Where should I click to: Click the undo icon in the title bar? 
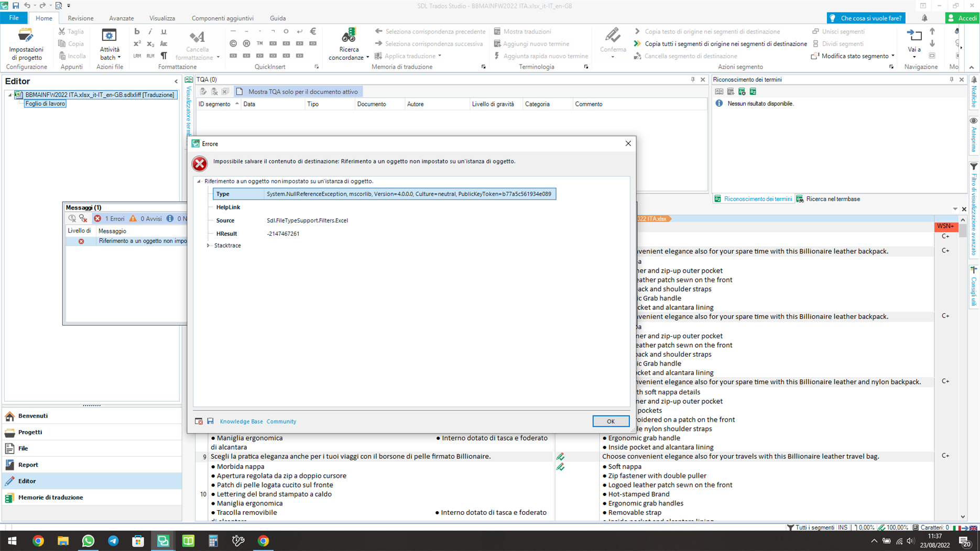coord(27,6)
